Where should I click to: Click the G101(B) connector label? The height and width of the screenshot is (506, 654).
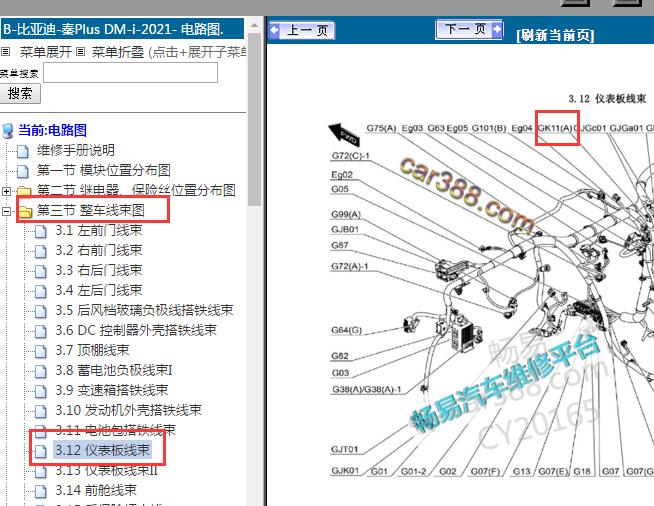(x=489, y=128)
